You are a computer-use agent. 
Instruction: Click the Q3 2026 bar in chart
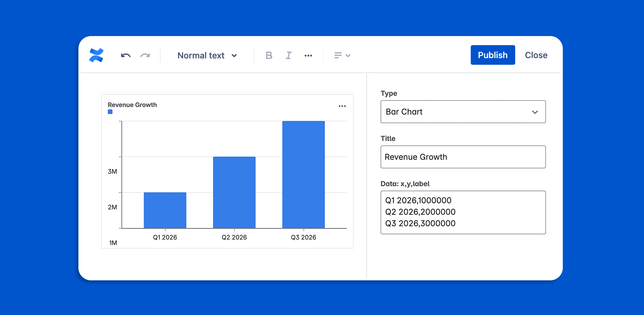303,175
